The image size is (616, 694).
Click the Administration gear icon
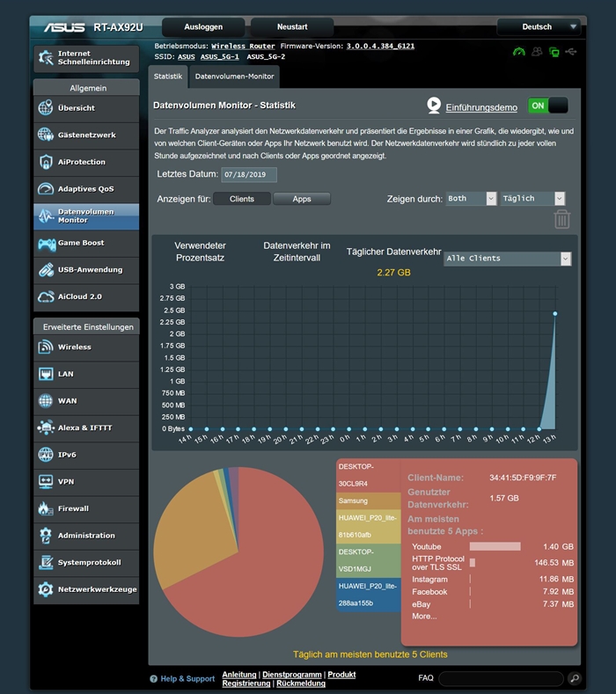coord(46,535)
